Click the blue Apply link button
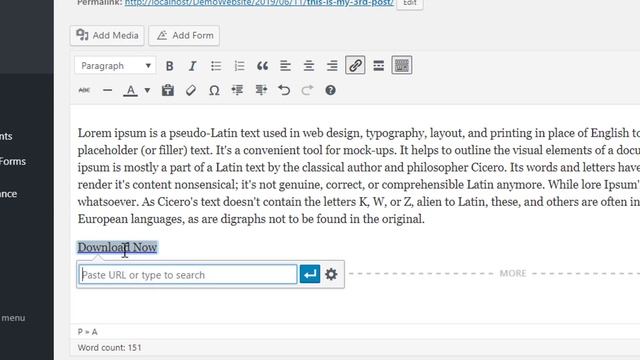Image resolution: width=640 pixels, height=360 pixels. 310,274
